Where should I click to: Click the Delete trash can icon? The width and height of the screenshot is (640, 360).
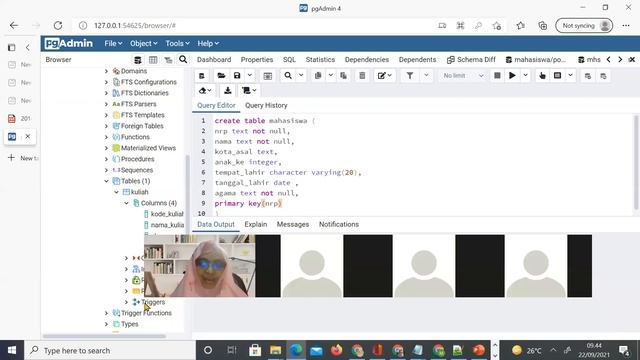pyautogui.click(x=362, y=76)
